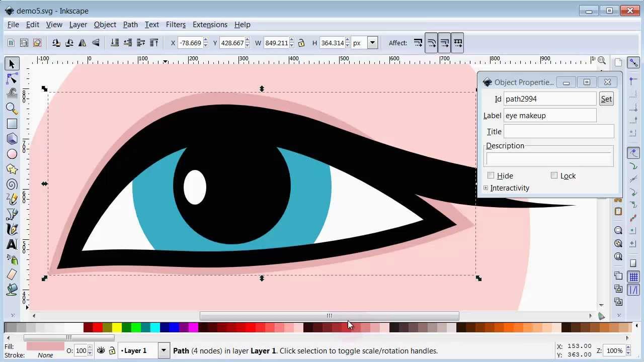Select the Text tool
The image size is (644, 362).
click(12, 244)
